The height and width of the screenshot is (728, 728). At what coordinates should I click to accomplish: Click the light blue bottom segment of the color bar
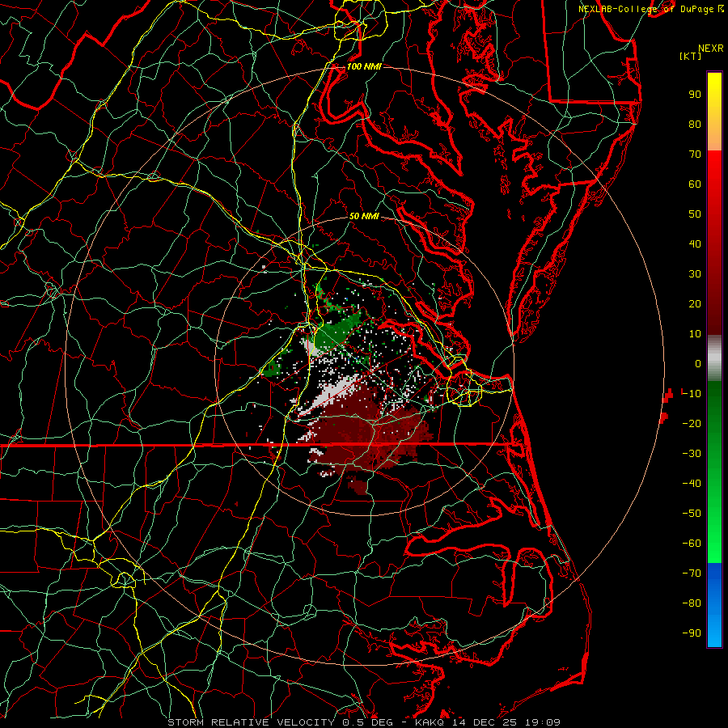click(714, 633)
